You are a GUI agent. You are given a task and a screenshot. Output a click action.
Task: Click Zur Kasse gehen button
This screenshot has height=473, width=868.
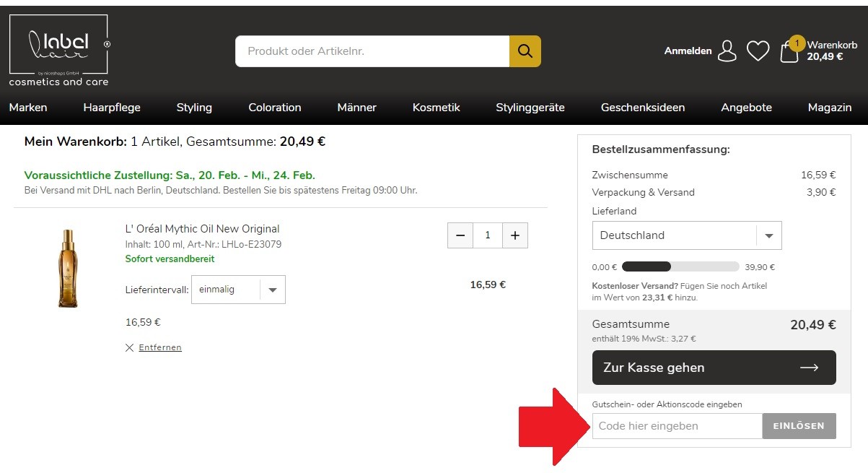click(714, 368)
